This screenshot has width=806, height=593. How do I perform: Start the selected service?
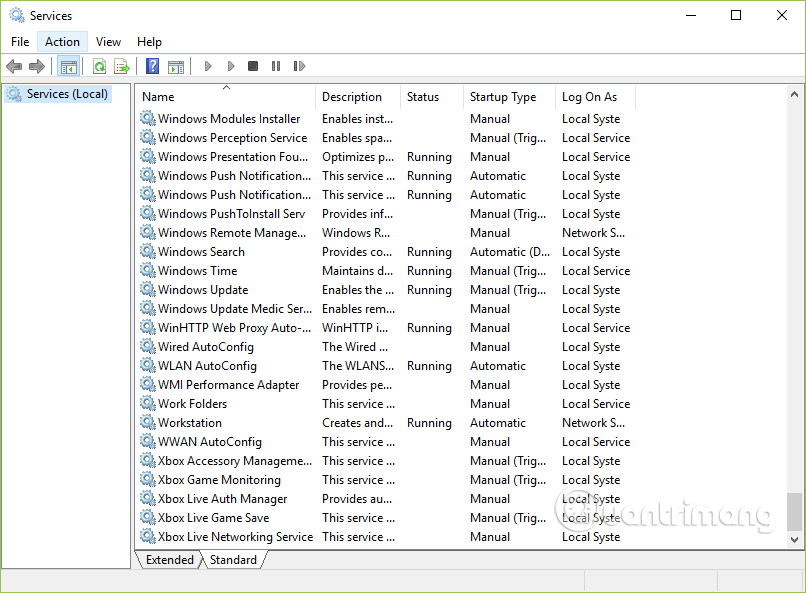(x=208, y=66)
